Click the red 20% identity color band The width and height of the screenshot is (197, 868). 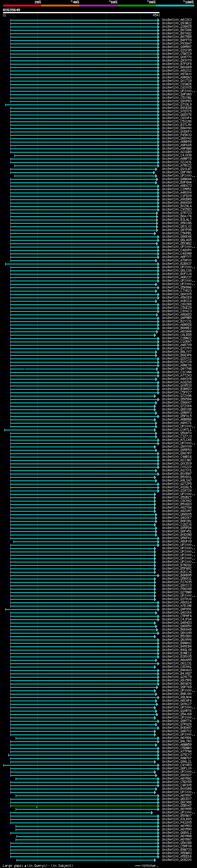click(x=22, y=6)
